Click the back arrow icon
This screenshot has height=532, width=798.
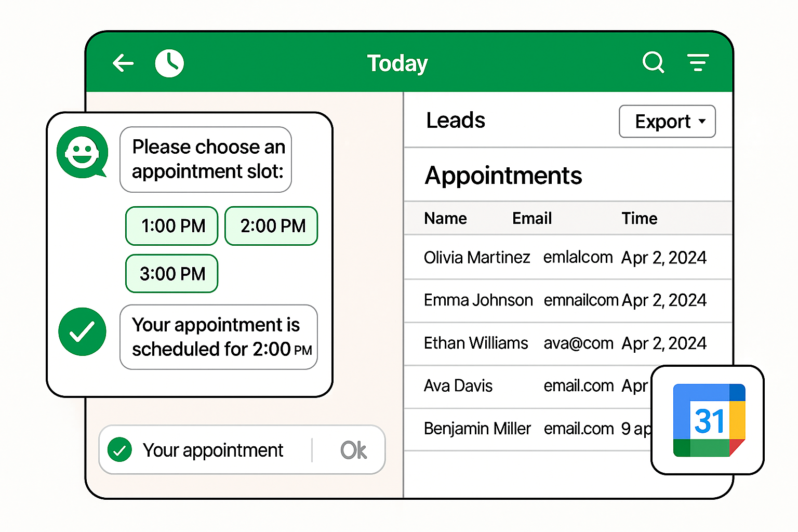click(x=123, y=63)
